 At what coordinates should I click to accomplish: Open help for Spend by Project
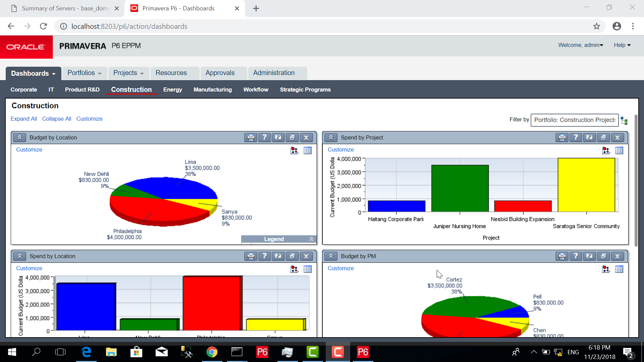pyautogui.click(x=576, y=137)
